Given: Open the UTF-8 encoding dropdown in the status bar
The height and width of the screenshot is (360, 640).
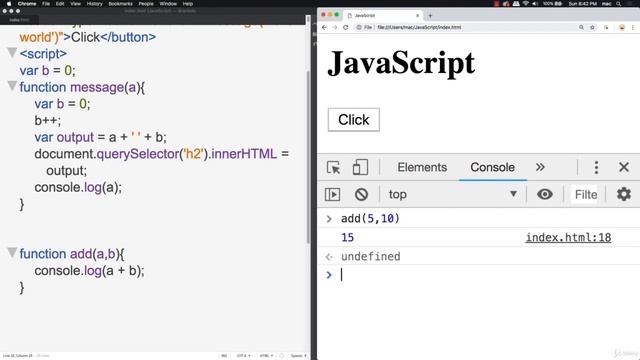Looking at the screenshot, I should point(243,356).
